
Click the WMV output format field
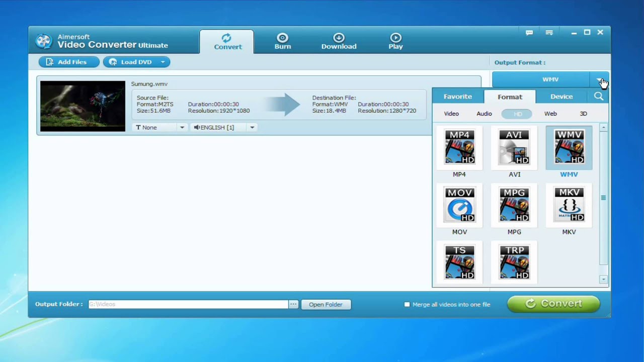coord(541,79)
